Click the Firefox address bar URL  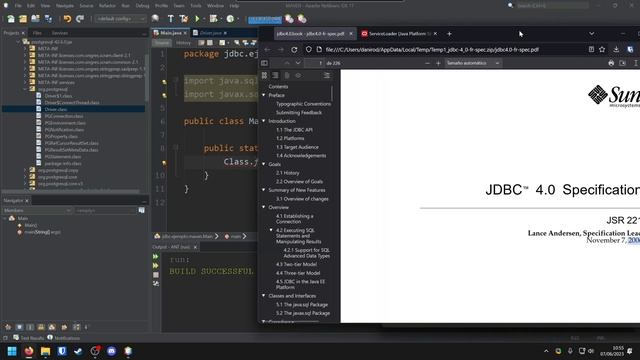tap(432, 49)
